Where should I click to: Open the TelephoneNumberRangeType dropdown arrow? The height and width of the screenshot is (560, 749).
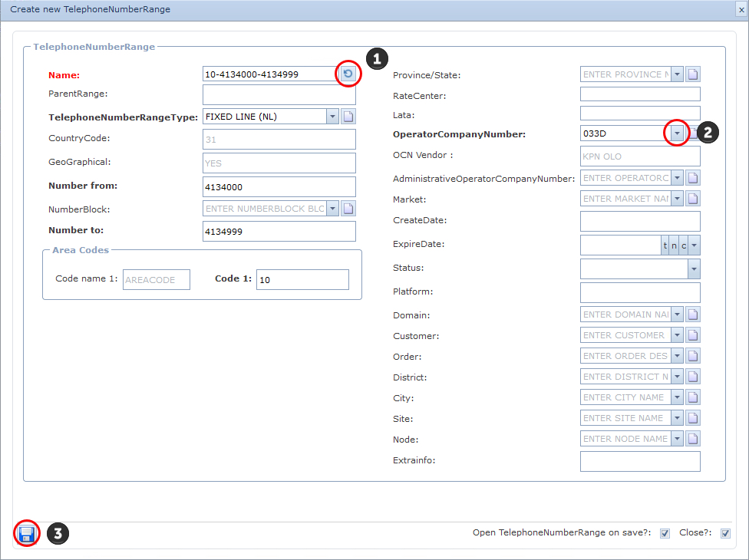coord(332,117)
